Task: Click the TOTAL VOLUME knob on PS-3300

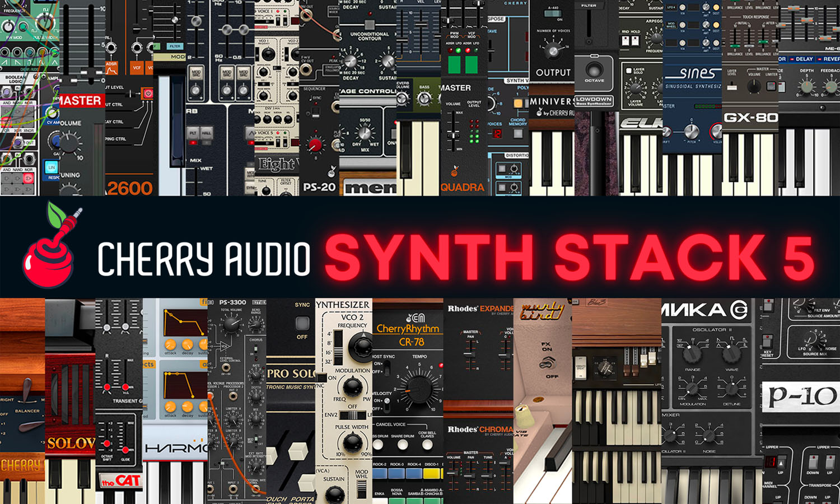Action: 231,324
